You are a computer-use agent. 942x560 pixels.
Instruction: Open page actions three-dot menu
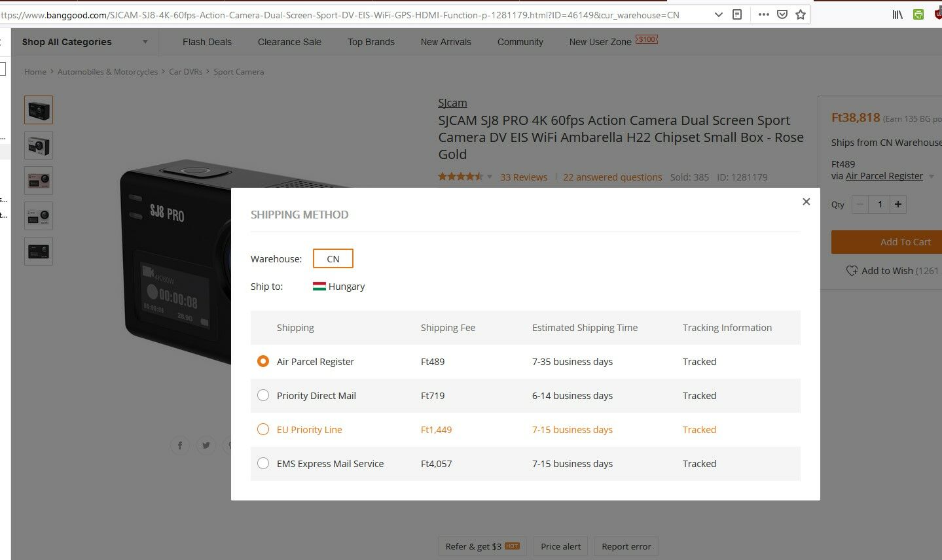[x=763, y=14]
